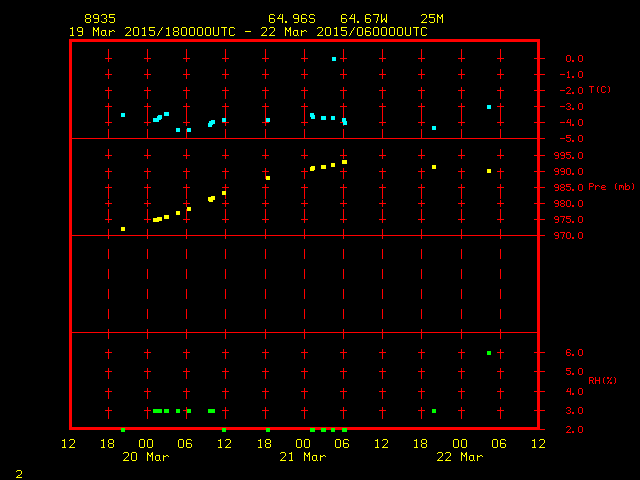Click the 2.0 humidity tick label

[574, 429]
